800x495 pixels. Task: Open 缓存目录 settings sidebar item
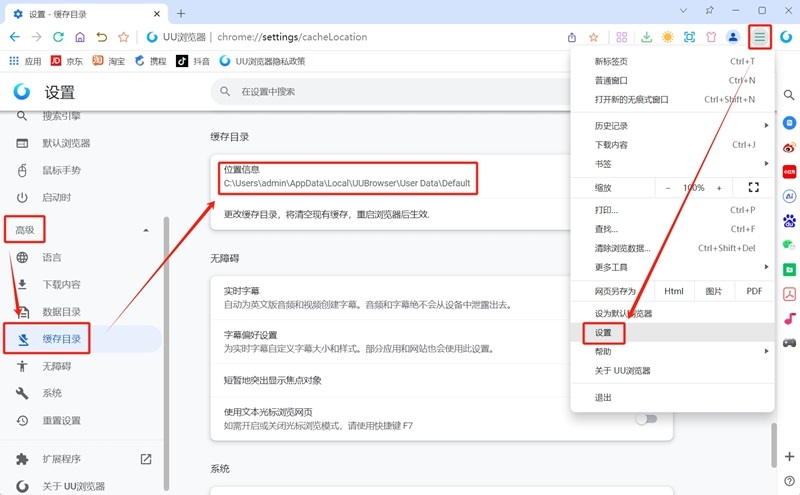pyautogui.click(x=81, y=339)
